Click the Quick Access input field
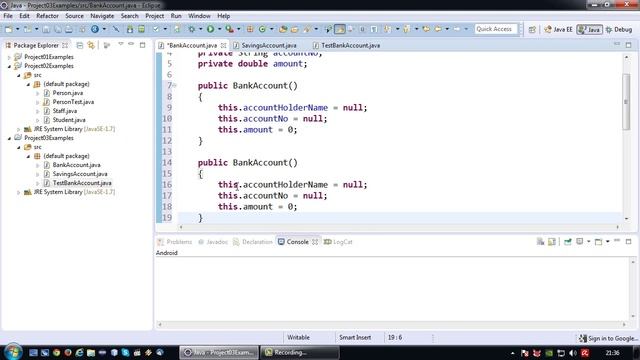The image size is (640, 360). pyautogui.click(x=496, y=29)
